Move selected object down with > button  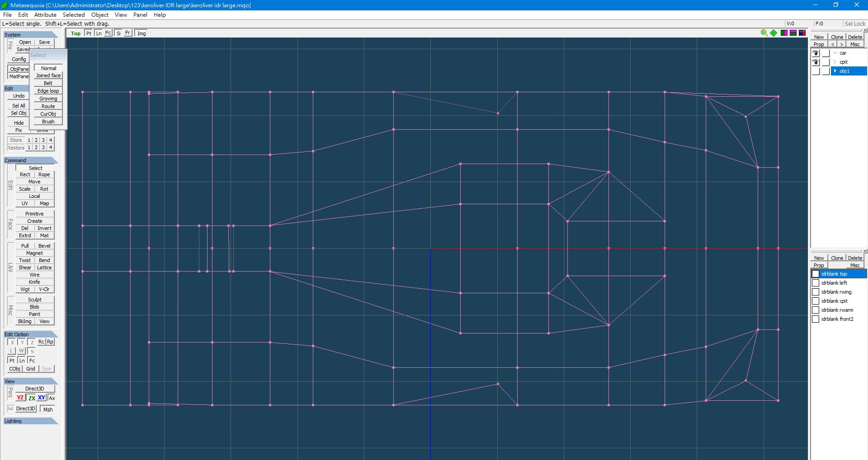(x=841, y=44)
